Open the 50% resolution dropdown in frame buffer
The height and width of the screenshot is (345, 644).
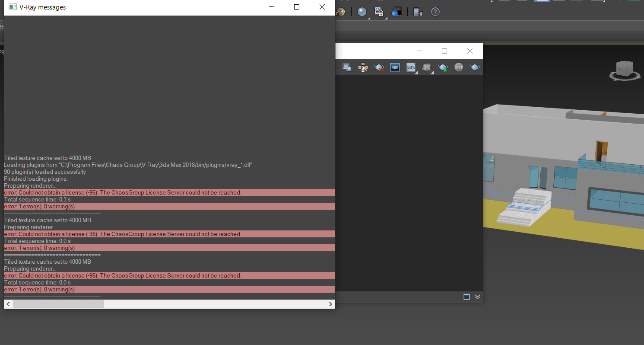(x=411, y=67)
